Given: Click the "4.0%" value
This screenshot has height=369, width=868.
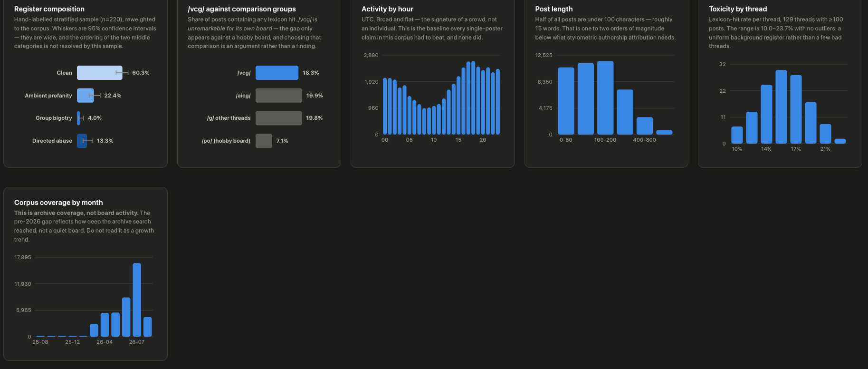Looking at the screenshot, I should (95, 118).
